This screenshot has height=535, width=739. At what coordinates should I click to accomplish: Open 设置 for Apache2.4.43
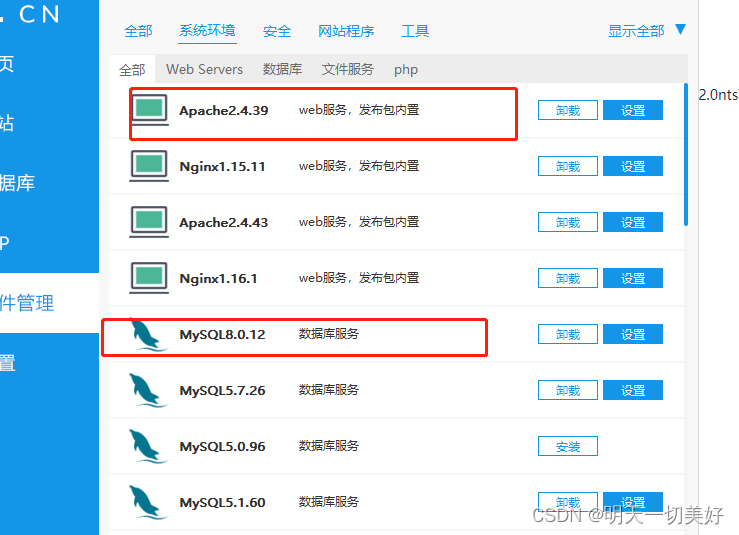[633, 222]
